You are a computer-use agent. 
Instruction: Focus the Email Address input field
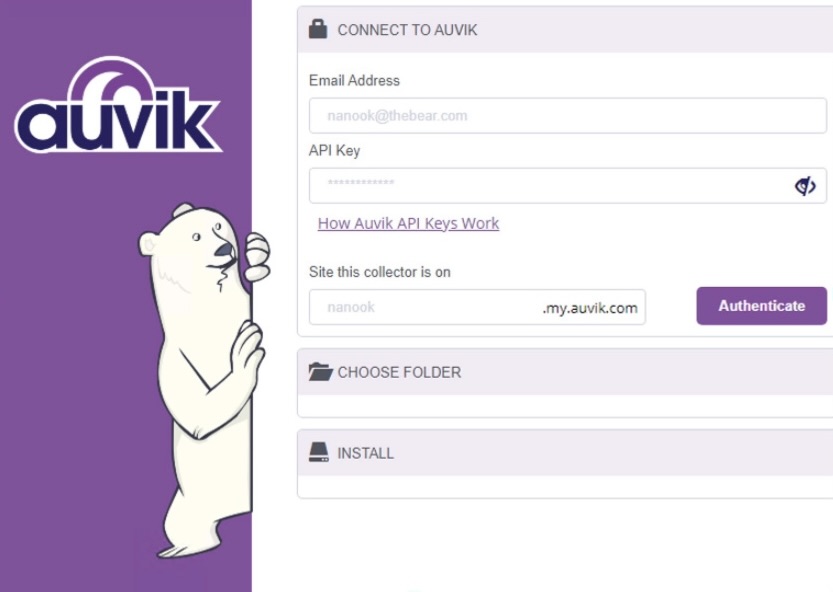click(x=567, y=115)
